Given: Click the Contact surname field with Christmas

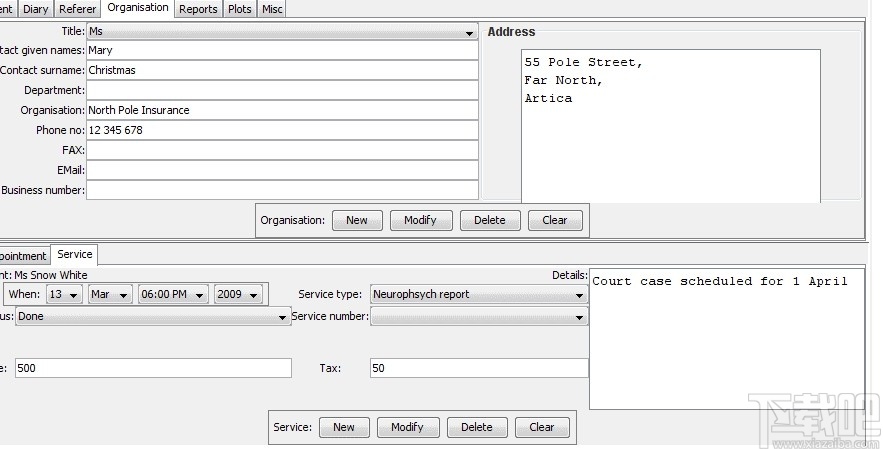Looking at the screenshot, I should point(282,70).
